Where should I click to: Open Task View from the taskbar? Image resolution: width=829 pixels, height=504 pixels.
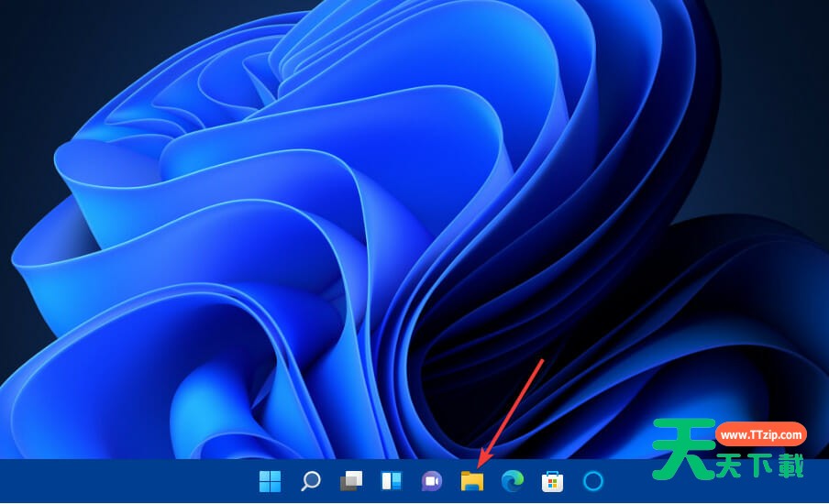click(x=351, y=481)
